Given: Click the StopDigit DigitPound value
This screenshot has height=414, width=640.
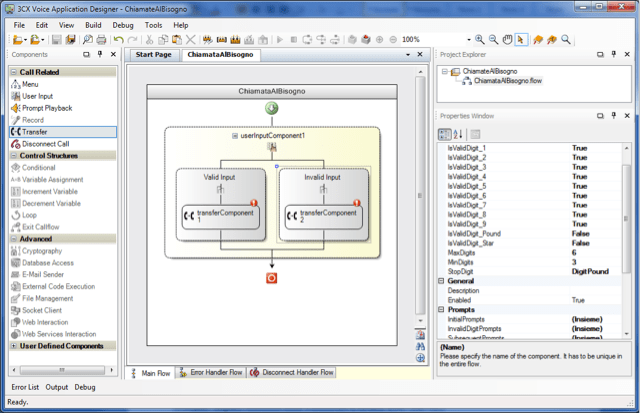Looking at the screenshot, I should [596, 272].
